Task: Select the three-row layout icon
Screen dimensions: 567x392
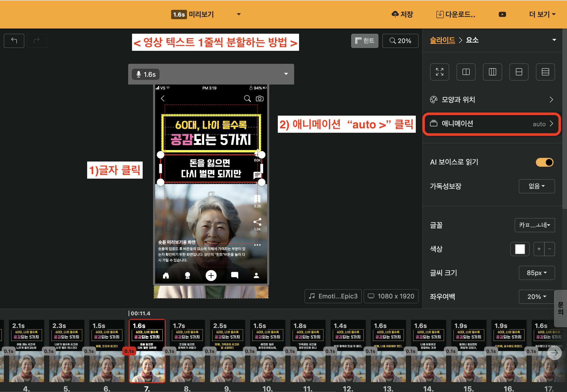Action: (x=545, y=72)
